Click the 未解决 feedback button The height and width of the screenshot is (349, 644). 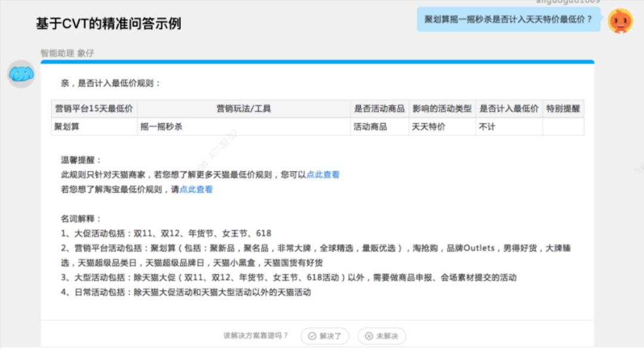click(382, 336)
